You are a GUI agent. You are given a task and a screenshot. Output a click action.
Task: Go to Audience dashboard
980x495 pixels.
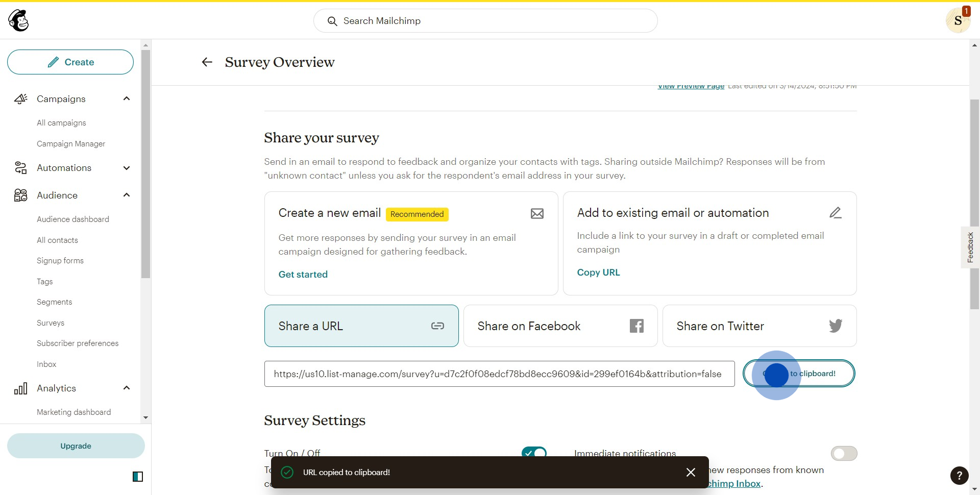(73, 219)
